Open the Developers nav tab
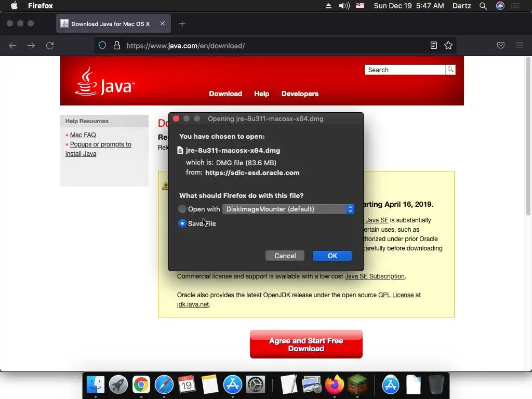532x399 pixels. (300, 94)
